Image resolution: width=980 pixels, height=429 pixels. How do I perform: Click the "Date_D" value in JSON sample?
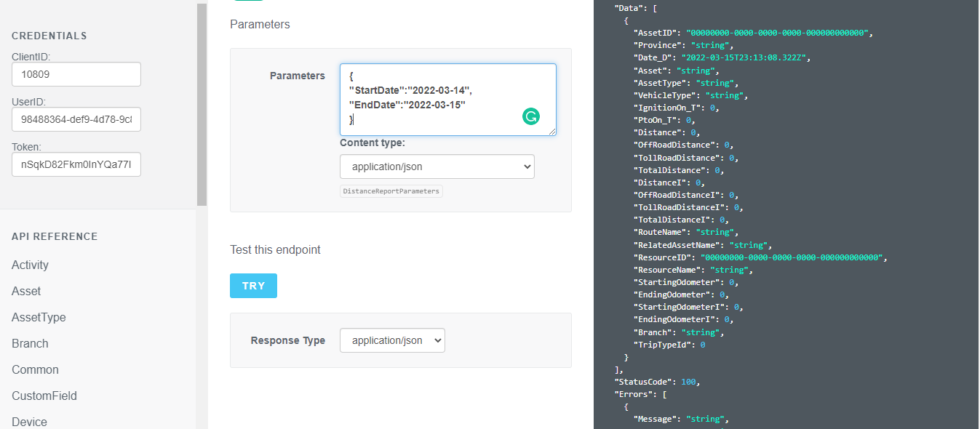click(746, 58)
